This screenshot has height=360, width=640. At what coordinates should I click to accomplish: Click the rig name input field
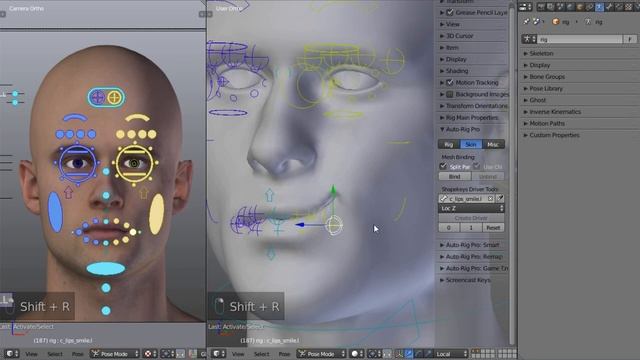coord(580,39)
